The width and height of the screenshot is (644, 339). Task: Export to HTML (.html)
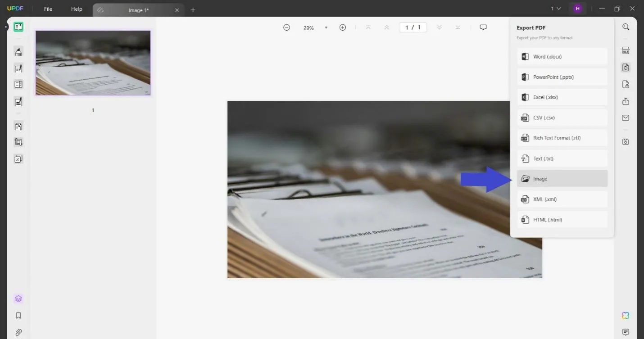click(x=562, y=220)
